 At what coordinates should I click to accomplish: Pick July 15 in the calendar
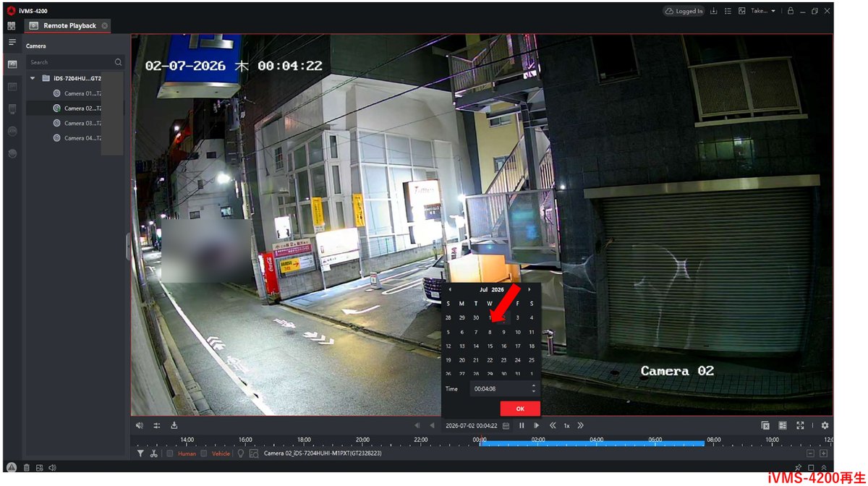(490, 346)
